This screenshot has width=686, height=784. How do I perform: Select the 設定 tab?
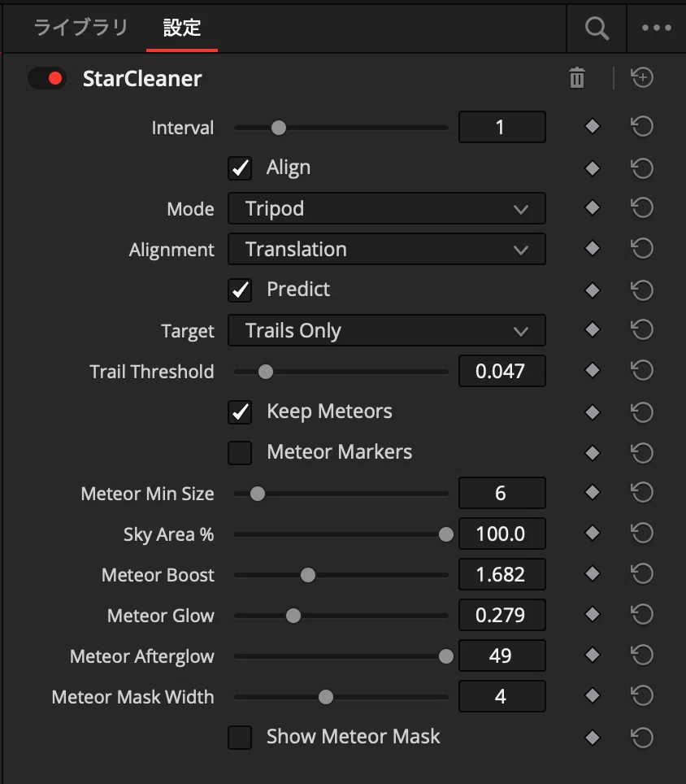(x=182, y=28)
